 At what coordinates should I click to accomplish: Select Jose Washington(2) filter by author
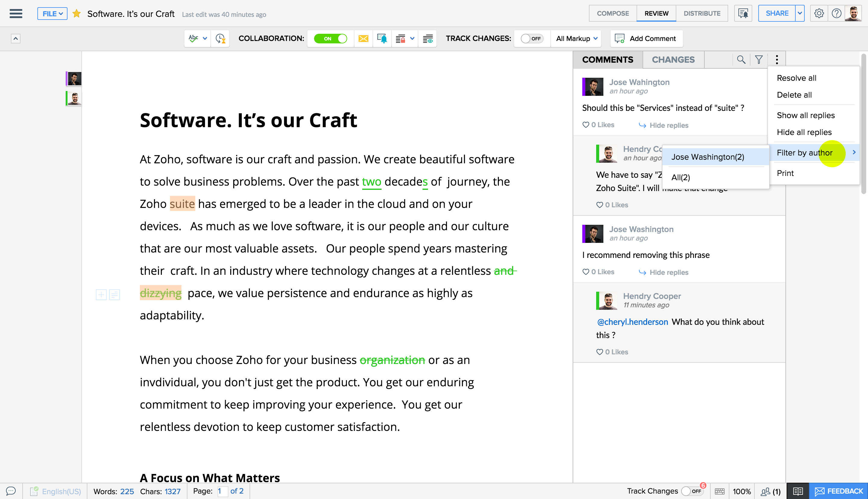708,156
